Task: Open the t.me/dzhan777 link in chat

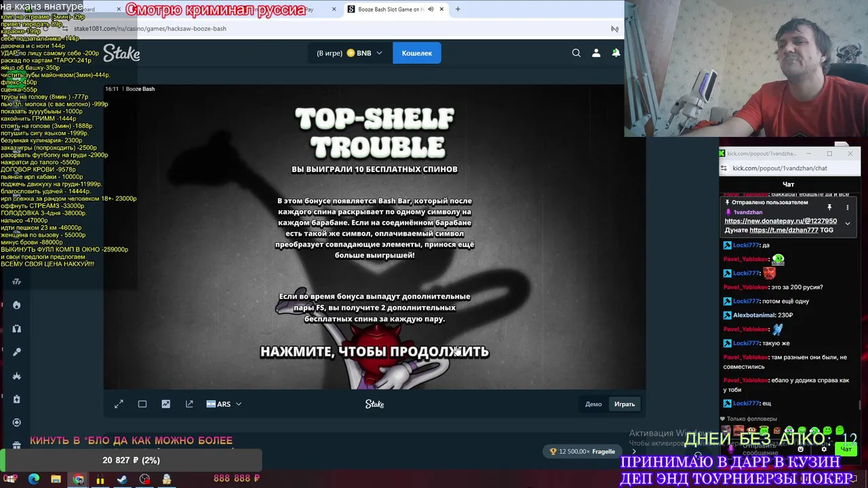Action: tap(783, 230)
